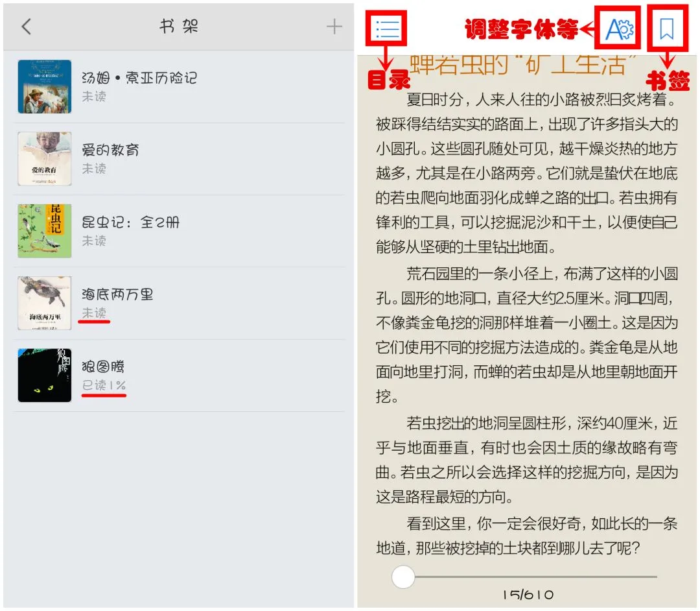Click the page indicator 15/610
This screenshot has height=611, width=700.
528,595
